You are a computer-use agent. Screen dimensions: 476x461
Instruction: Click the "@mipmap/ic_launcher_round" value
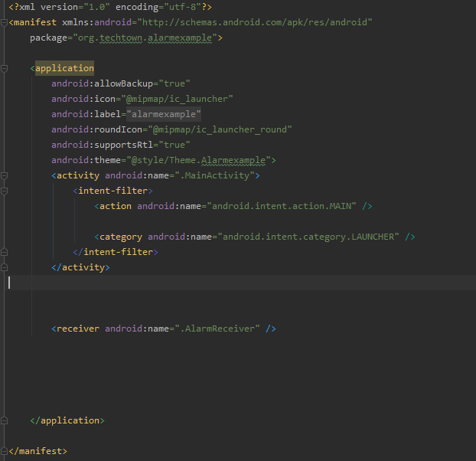tap(220, 129)
